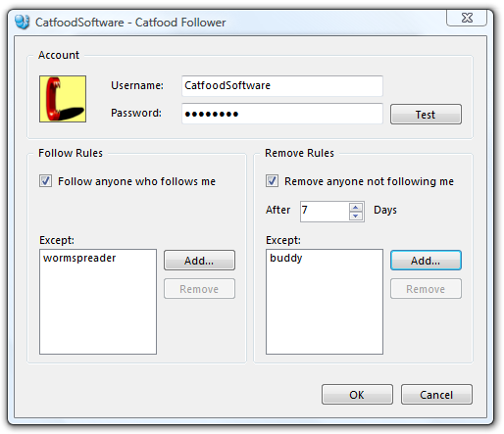Click the Remove button under Follow Rules
This screenshot has height=434, width=504.
tap(199, 289)
